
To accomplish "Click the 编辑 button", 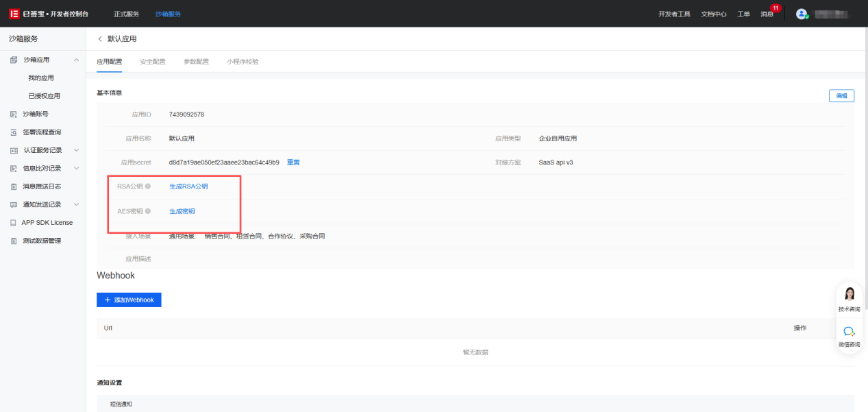I will 841,96.
